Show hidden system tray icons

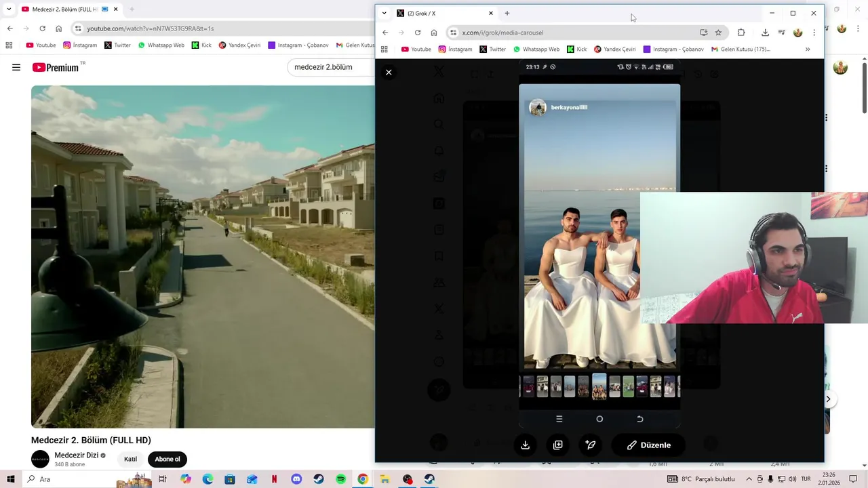point(749,479)
